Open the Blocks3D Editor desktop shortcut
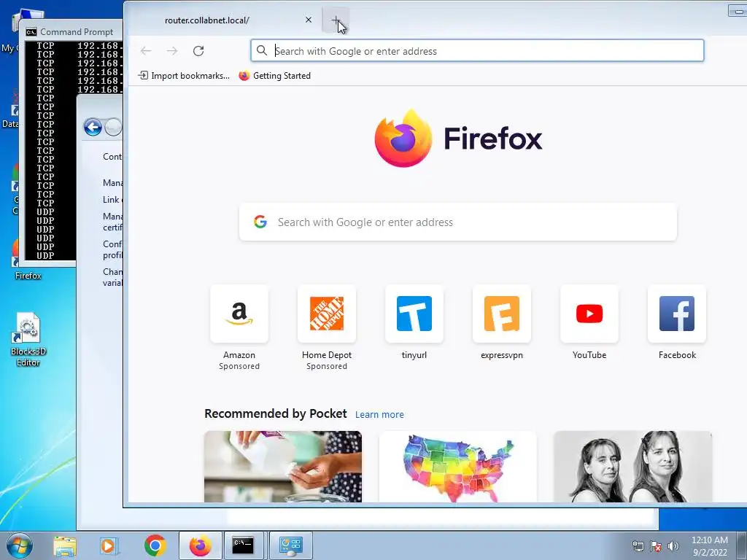Screen dimensions: 747x560 click(28, 340)
